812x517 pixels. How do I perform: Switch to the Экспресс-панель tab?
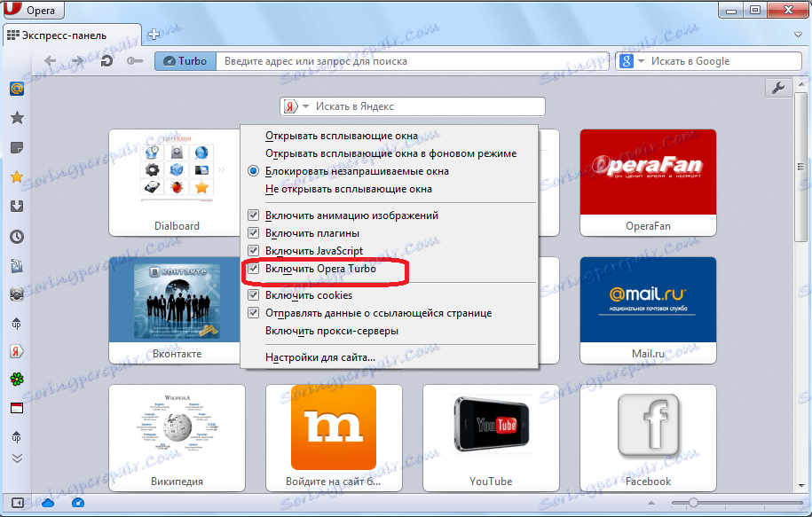[72, 35]
